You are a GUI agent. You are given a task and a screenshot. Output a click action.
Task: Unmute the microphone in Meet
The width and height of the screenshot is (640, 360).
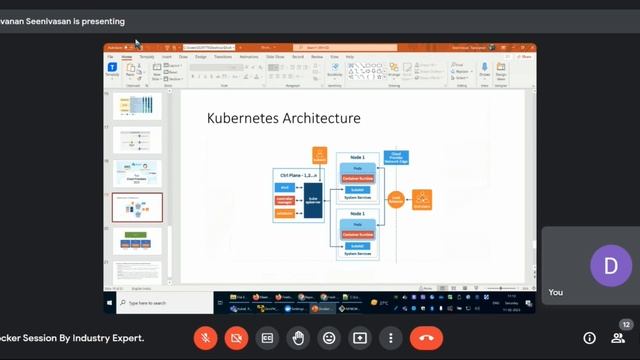click(x=205, y=338)
